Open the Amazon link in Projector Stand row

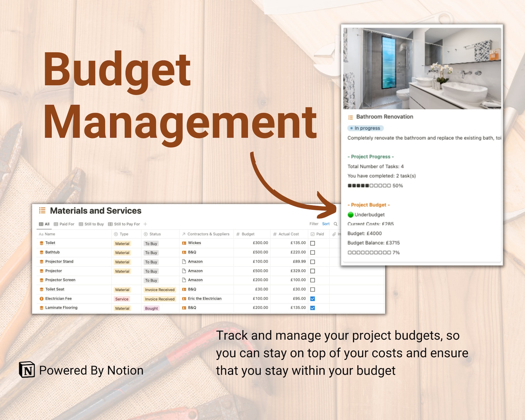(x=195, y=261)
